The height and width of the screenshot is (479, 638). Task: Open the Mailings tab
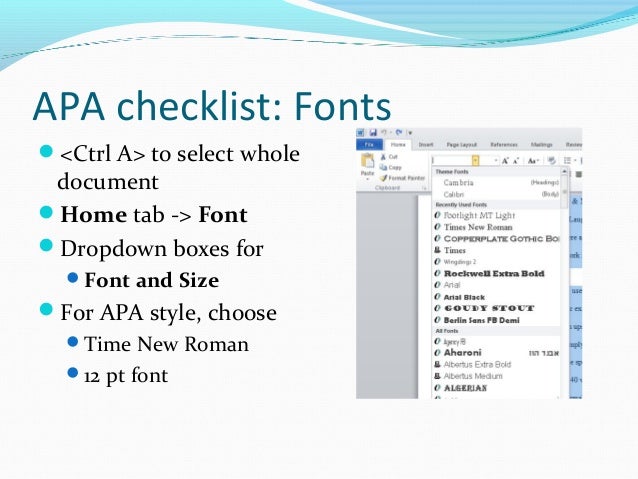click(542, 144)
